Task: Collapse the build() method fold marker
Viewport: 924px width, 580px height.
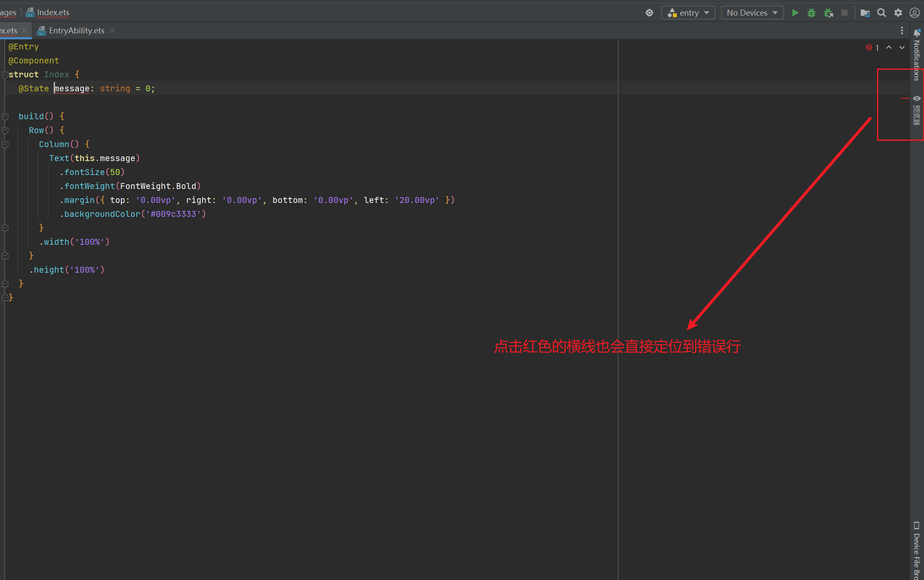Action: click(5, 116)
